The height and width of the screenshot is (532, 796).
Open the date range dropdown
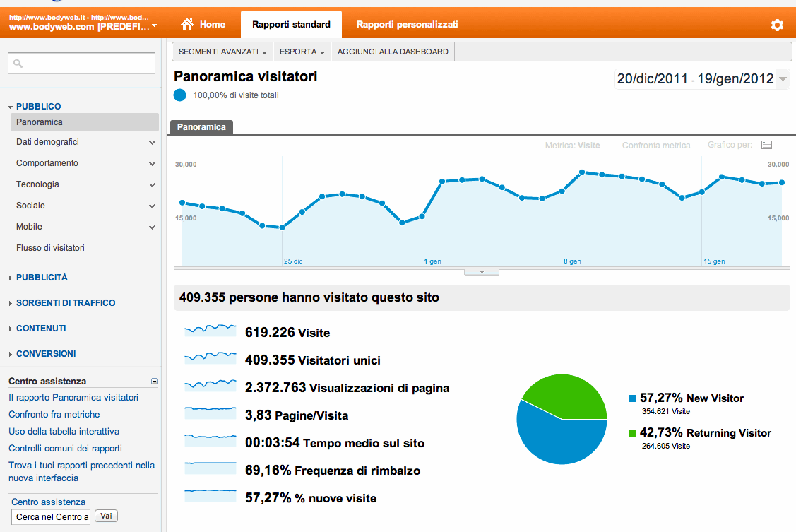783,79
